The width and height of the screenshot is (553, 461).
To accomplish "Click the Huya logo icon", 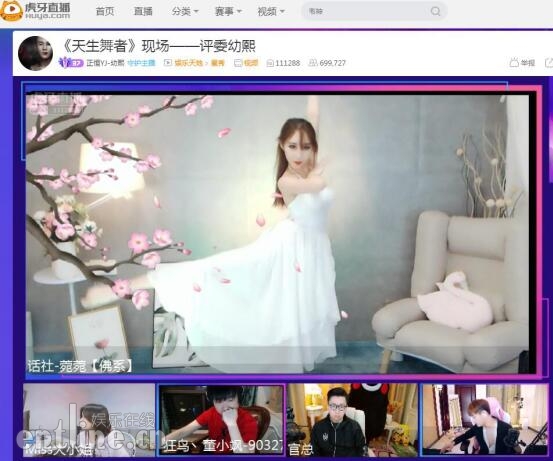I will (x=11, y=11).
